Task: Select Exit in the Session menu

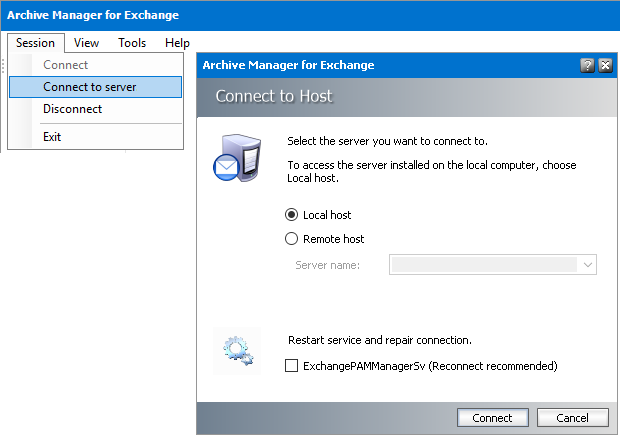Action: coord(52,137)
